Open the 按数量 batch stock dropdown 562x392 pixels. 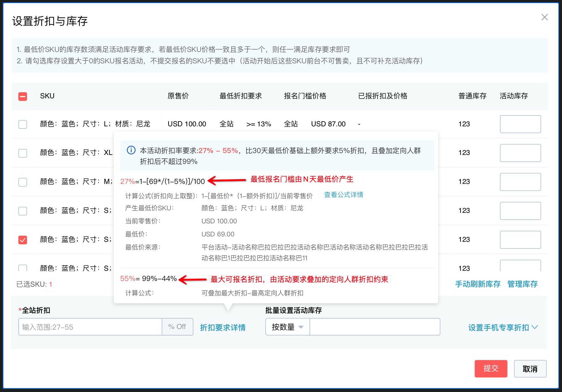[x=288, y=327]
